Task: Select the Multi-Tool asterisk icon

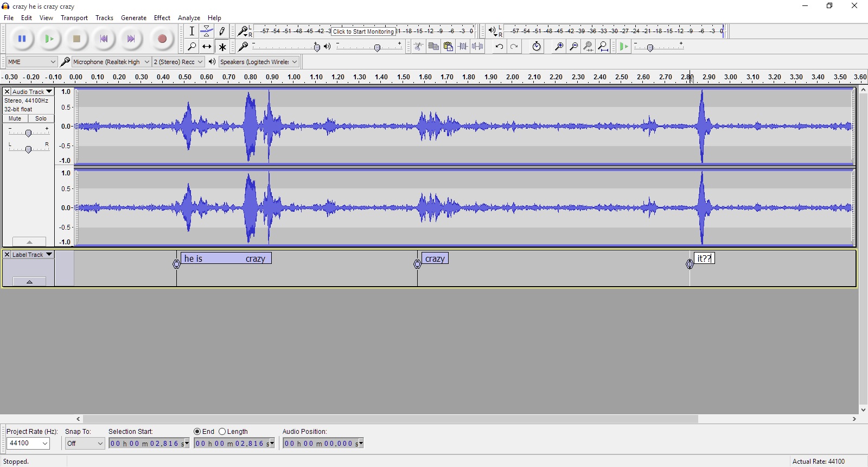Action: [222, 47]
